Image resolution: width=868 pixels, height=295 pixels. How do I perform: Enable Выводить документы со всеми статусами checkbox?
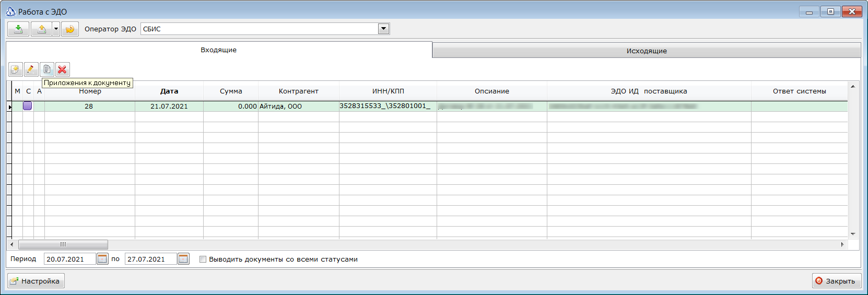pyautogui.click(x=203, y=259)
